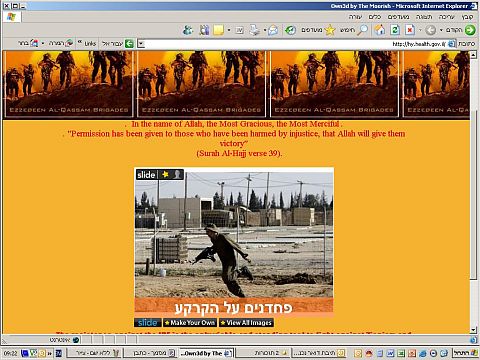Open the 2 תוכניות taskbar group
This screenshot has width=480, height=360.
[262, 353]
